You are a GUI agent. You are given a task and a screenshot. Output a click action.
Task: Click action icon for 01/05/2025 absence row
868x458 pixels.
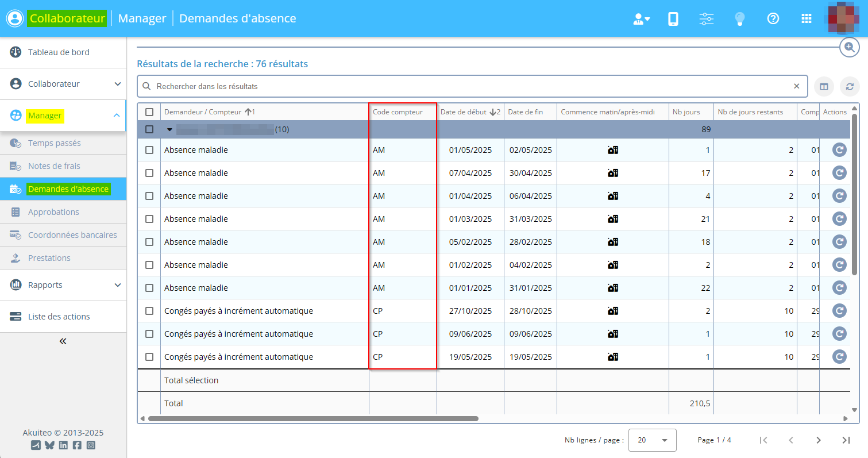839,150
